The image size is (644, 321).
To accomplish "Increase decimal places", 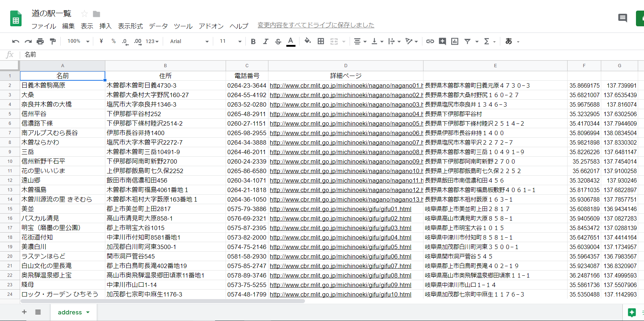I will click(138, 42).
